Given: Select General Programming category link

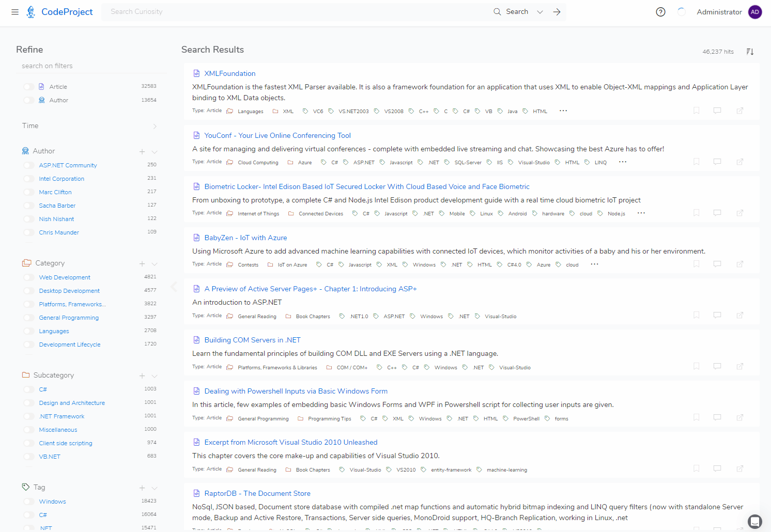Looking at the screenshot, I should [x=69, y=318].
